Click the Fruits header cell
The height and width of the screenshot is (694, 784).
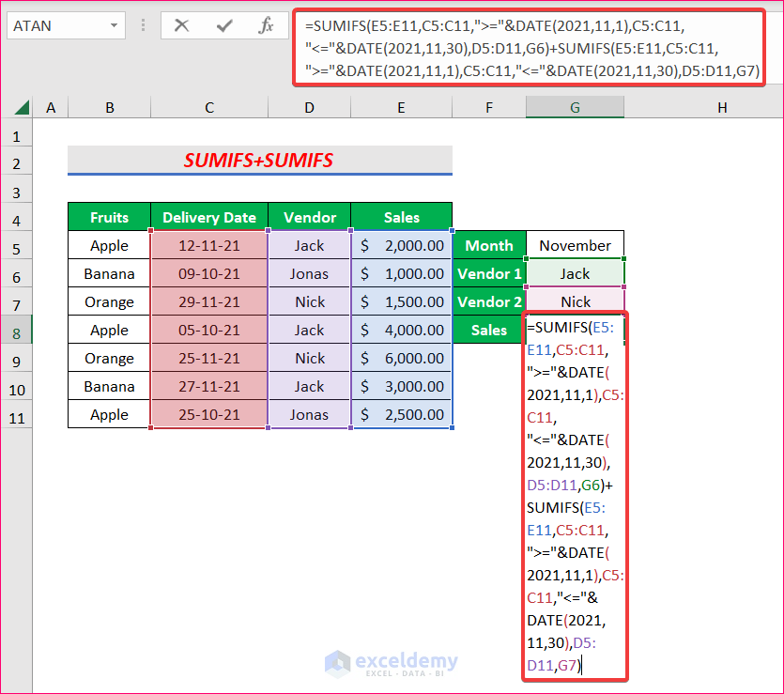point(110,217)
